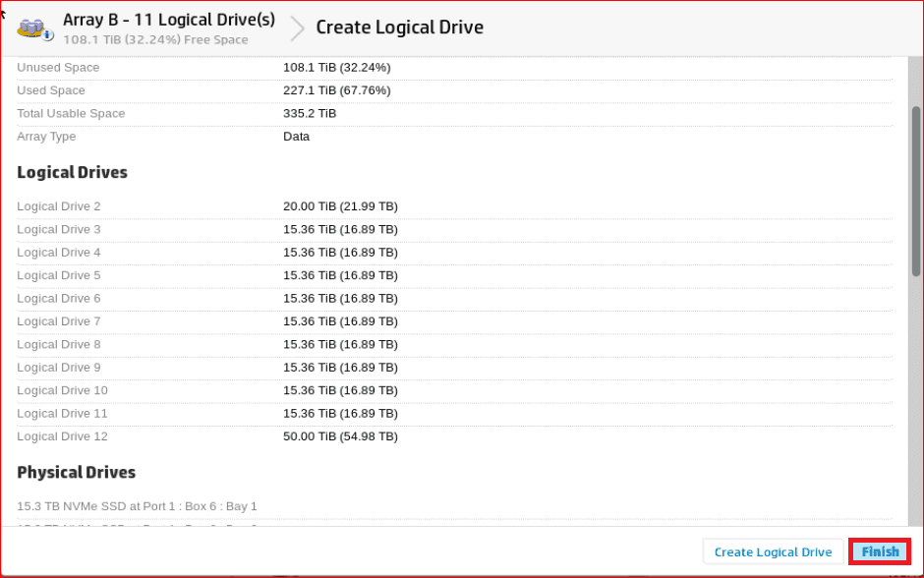
Task: Click the Physical Drives section heading
Action: pos(76,473)
